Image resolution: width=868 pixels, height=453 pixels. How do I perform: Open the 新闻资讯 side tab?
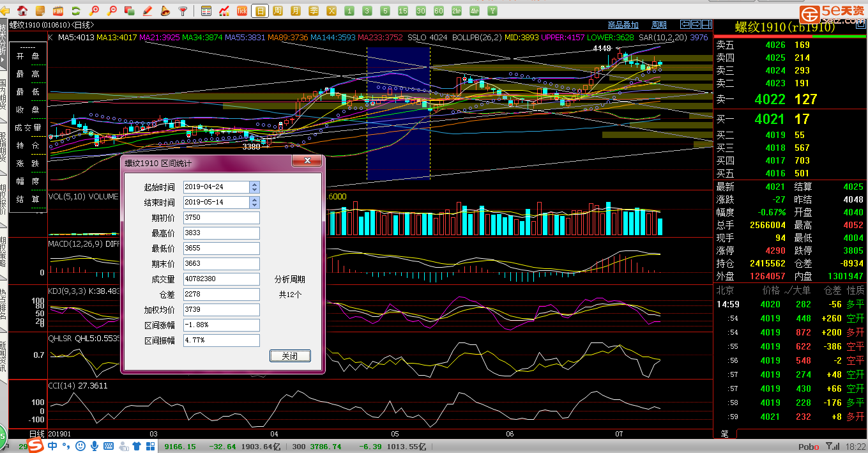point(3,357)
